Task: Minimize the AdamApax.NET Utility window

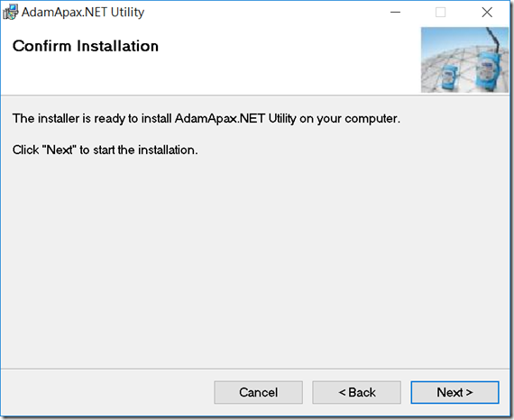Action: click(x=395, y=13)
